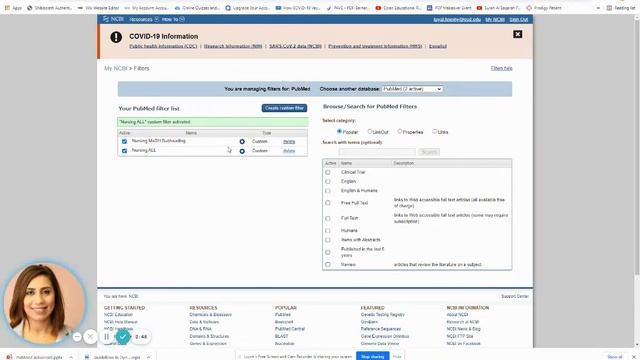Open Public health information (CDC) link
Screen dimensions: 640x360
pos(163,46)
